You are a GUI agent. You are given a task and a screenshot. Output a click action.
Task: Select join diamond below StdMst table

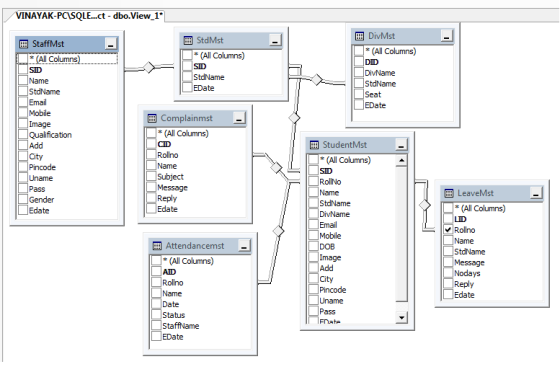294,117
